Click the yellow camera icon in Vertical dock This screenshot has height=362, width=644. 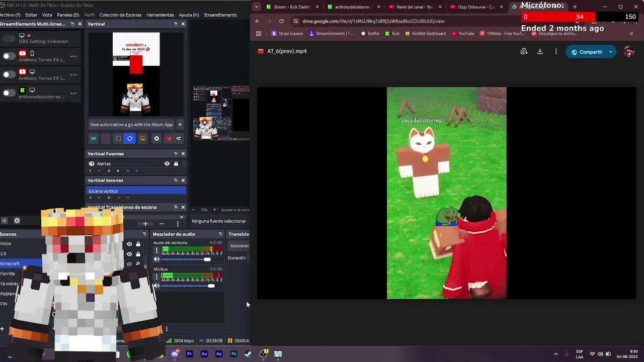coord(142,138)
